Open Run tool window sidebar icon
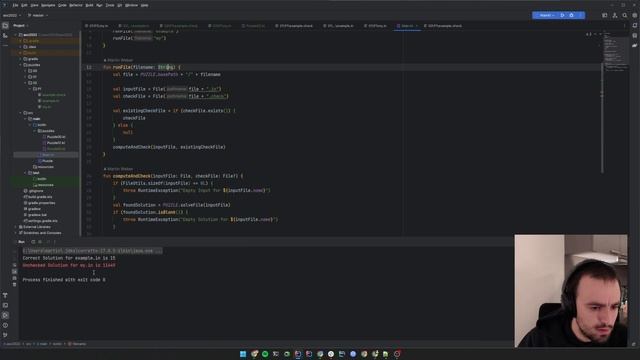Image resolution: width=640 pixels, height=360 pixels. click(x=5, y=315)
